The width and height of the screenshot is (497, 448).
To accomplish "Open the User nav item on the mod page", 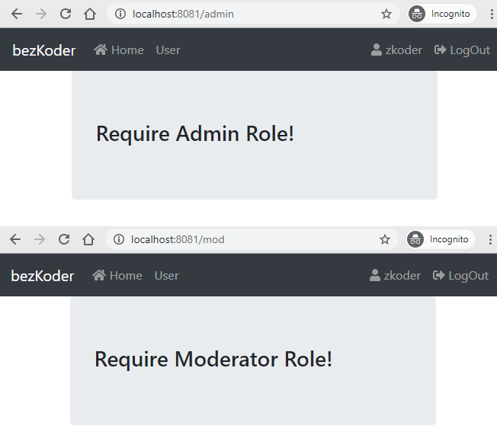I will pyautogui.click(x=166, y=276).
